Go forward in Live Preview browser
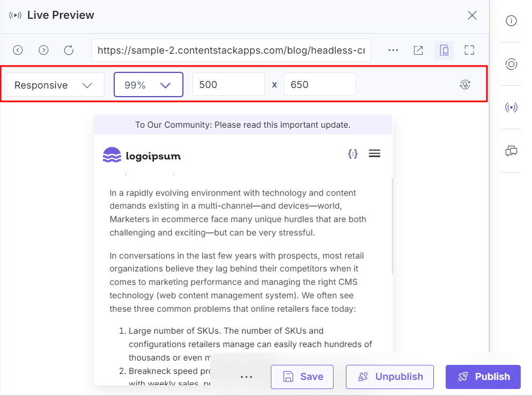Viewport: 532px width, 396px height. (43, 50)
